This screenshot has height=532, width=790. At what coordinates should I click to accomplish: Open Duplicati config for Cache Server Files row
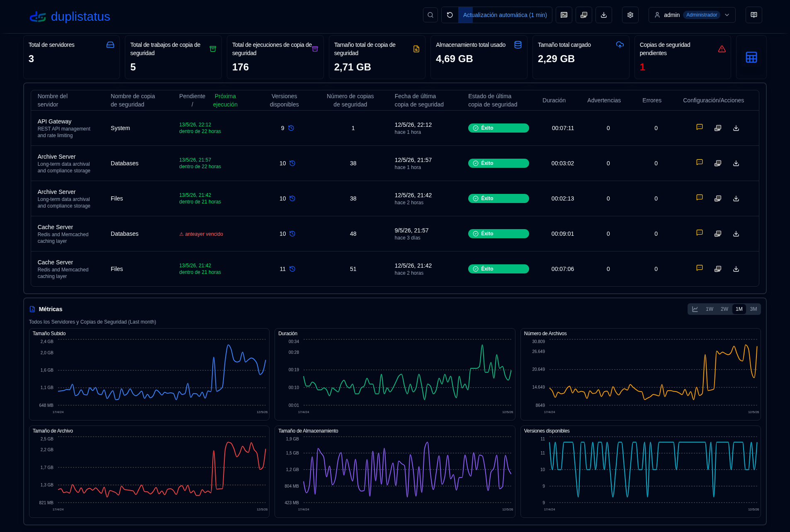pyautogui.click(x=718, y=269)
